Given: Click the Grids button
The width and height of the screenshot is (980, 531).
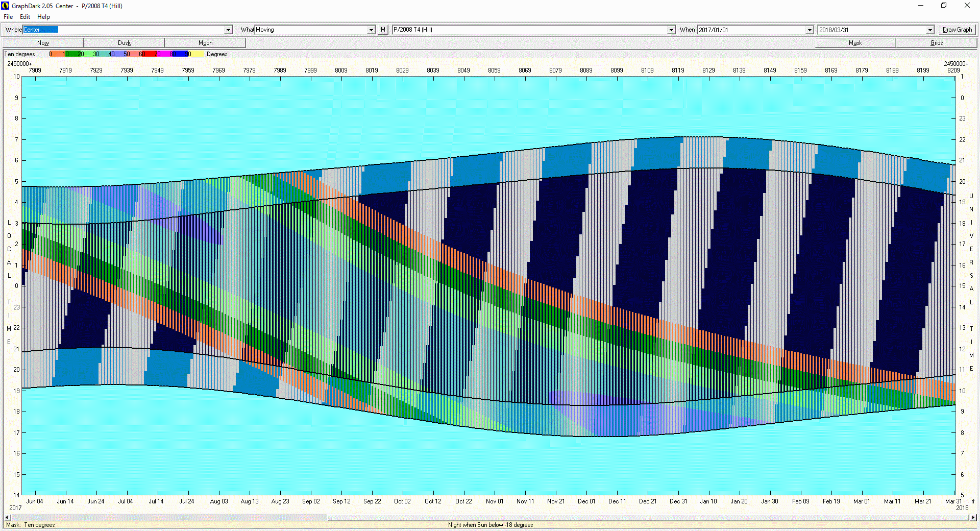Looking at the screenshot, I should [x=936, y=43].
